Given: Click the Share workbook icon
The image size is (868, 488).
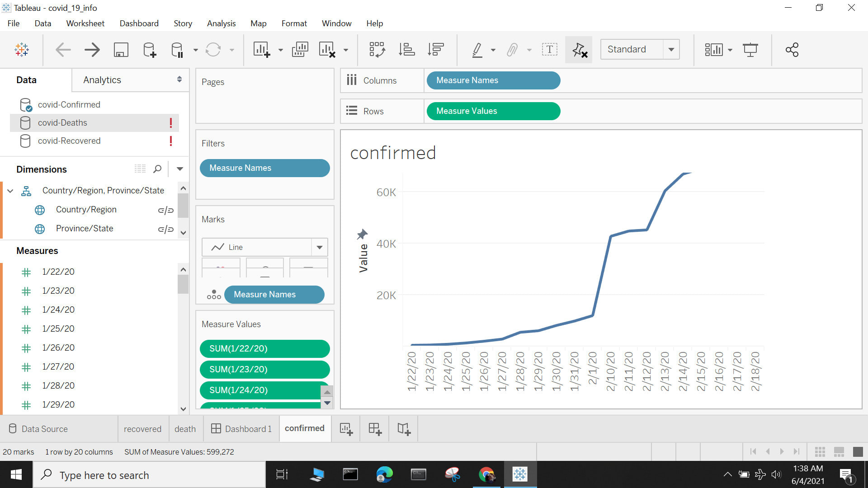Looking at the screenshot, I should click(792, 49).
